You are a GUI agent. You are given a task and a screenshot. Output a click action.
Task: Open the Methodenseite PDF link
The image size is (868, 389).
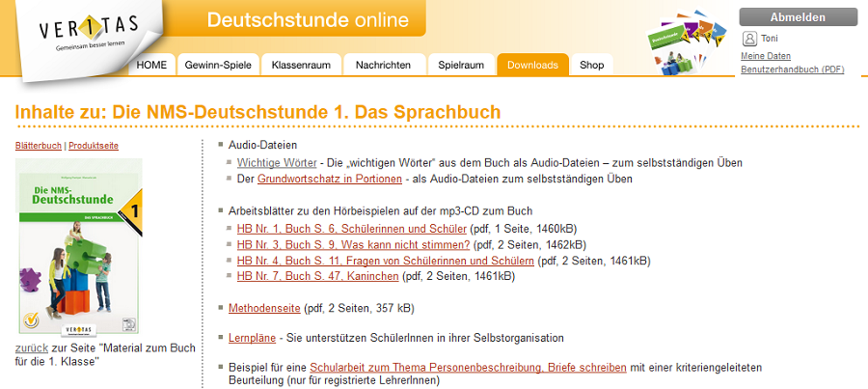(x=264, y=308)
